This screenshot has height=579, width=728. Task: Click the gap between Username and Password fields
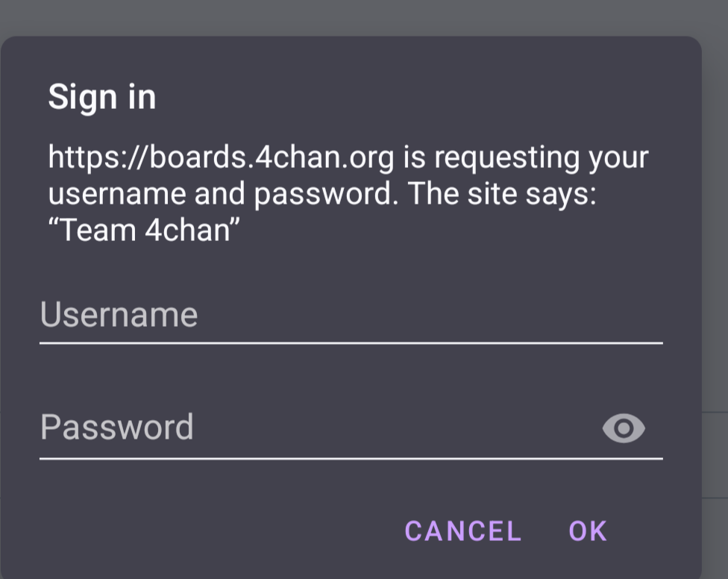click(351, 377)
